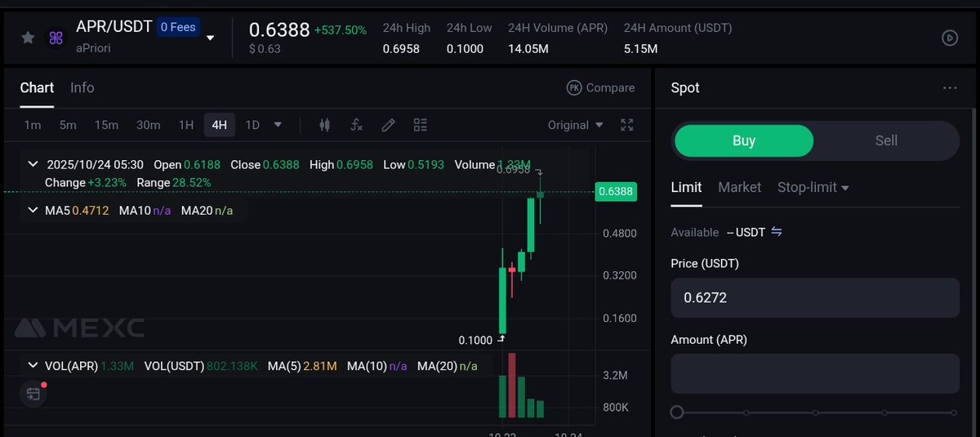Expand more timeframes dropdown arrow
Screen dimensions: 980x437
pos(278,125)
